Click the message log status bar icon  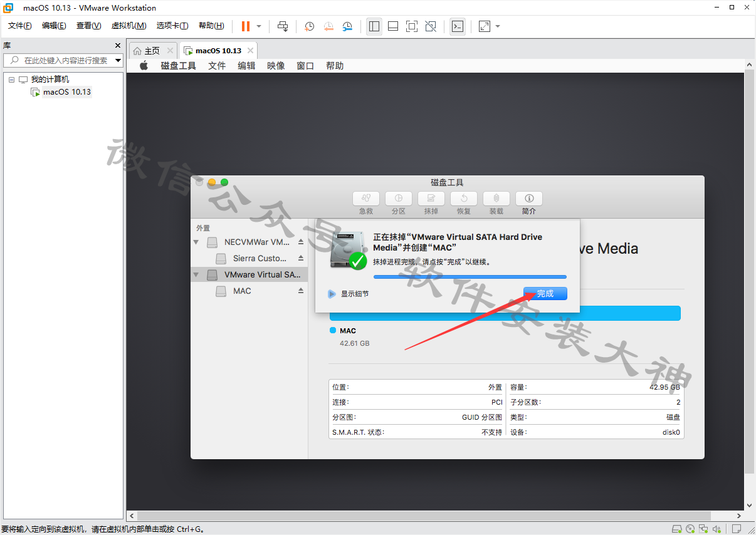pos(737,529)
